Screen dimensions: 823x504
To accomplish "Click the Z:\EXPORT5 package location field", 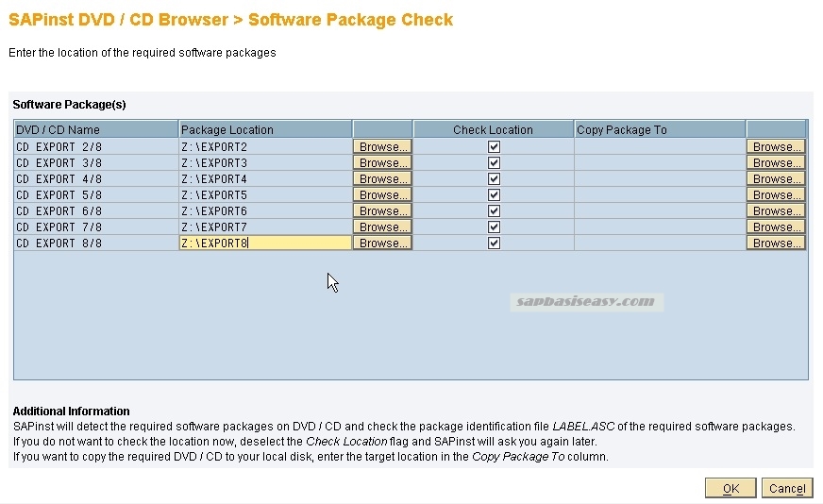I will click(x=265, y=194).
